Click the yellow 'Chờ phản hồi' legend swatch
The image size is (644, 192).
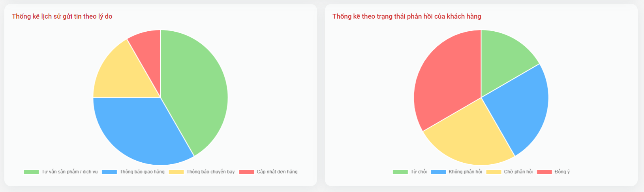pos(494,172)
